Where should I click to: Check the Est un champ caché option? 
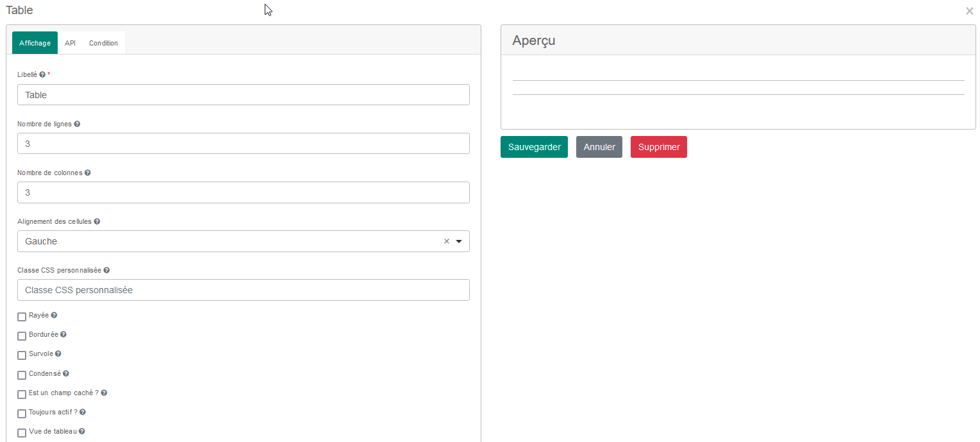point(22,394)
